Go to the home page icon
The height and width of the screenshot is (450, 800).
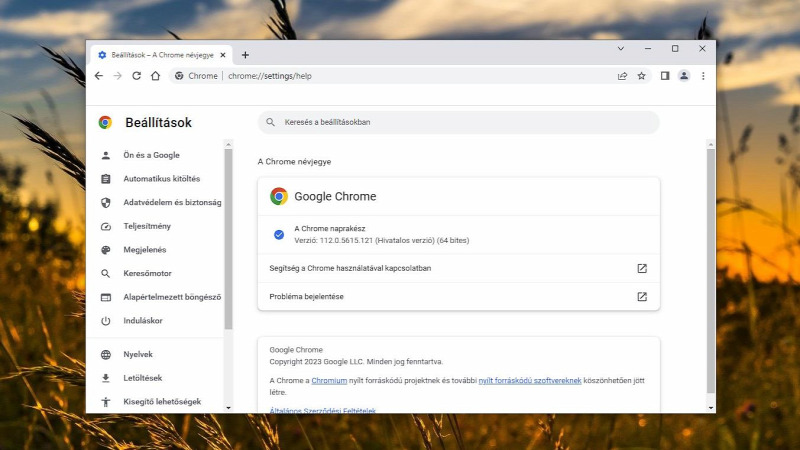(155, 76)
